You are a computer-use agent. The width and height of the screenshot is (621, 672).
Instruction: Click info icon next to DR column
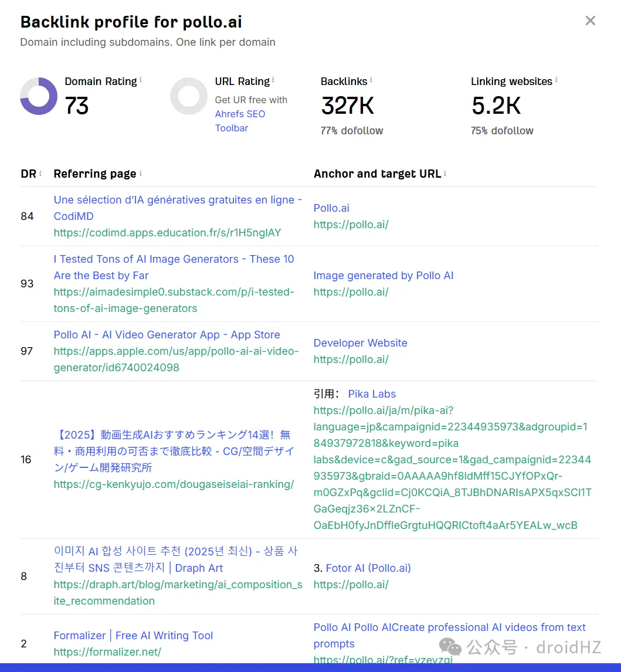point(40,173)
